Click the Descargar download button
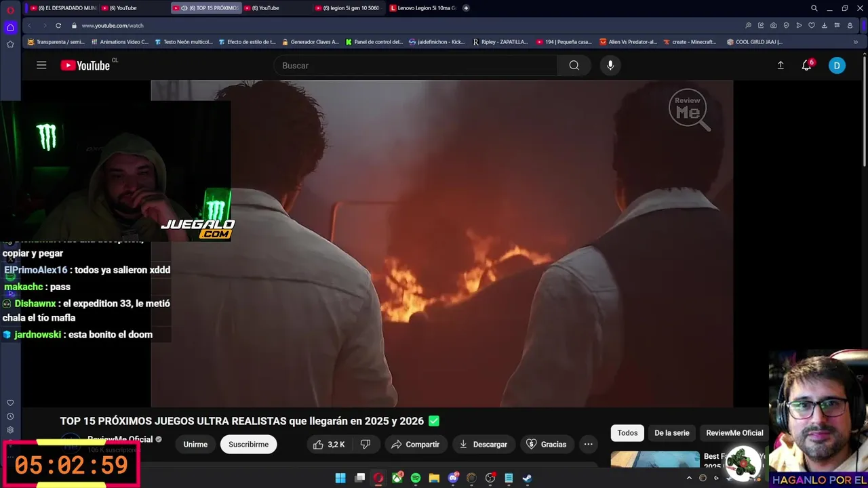Image resolution: width=868 pixels, height=488 pixels. (484, 444)
